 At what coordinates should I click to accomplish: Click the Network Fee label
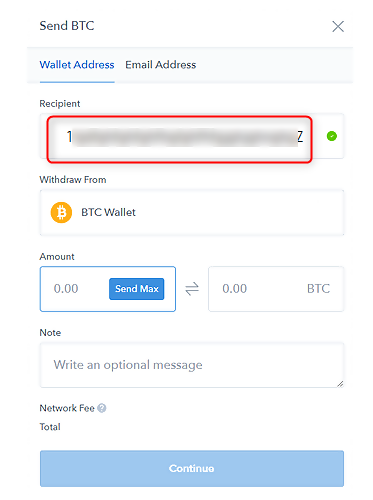[67, 408]
